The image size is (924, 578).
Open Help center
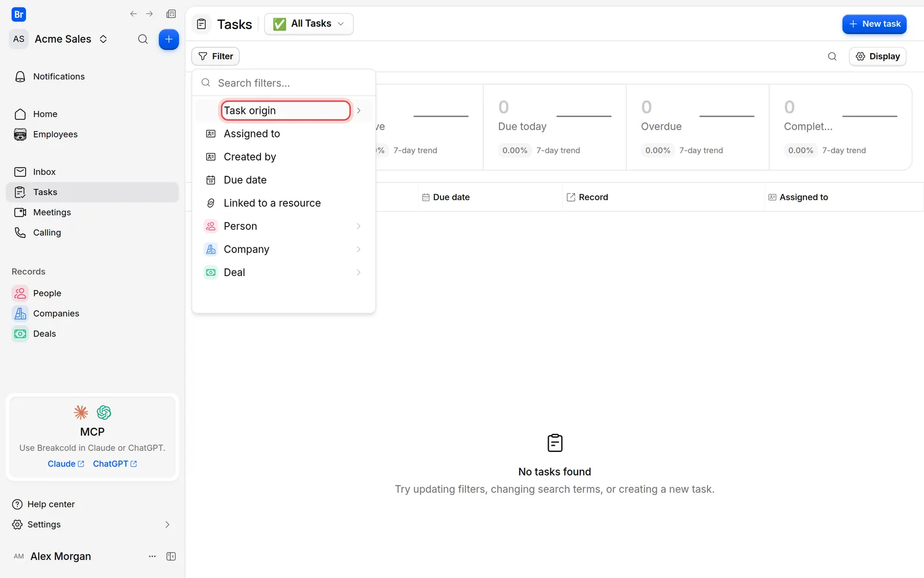43,504
